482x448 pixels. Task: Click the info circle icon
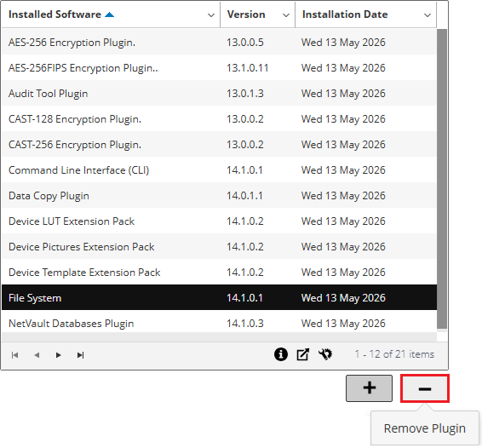pyautogui.click(x=281, y=354)
